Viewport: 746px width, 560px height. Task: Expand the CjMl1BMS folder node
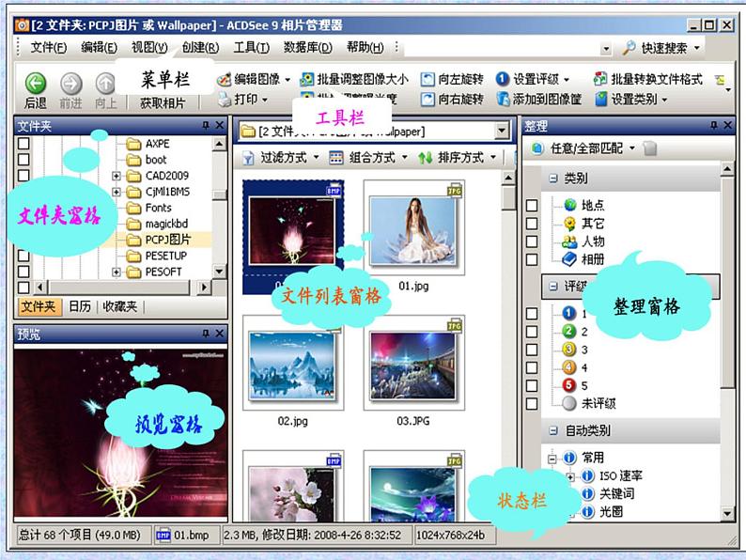tap(117, 192)
